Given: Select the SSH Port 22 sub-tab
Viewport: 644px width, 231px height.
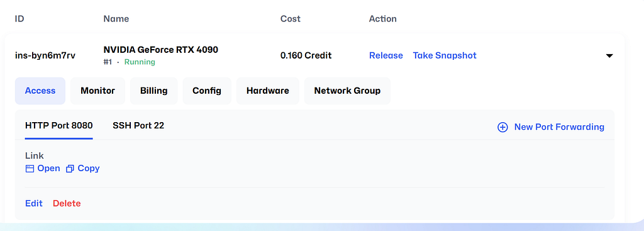Looking at the screenshot, I should (138, 126).
